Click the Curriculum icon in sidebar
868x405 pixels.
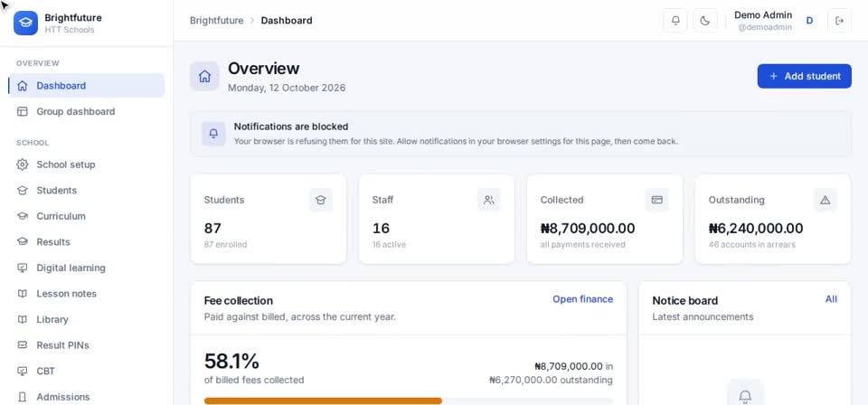[22, 216]
